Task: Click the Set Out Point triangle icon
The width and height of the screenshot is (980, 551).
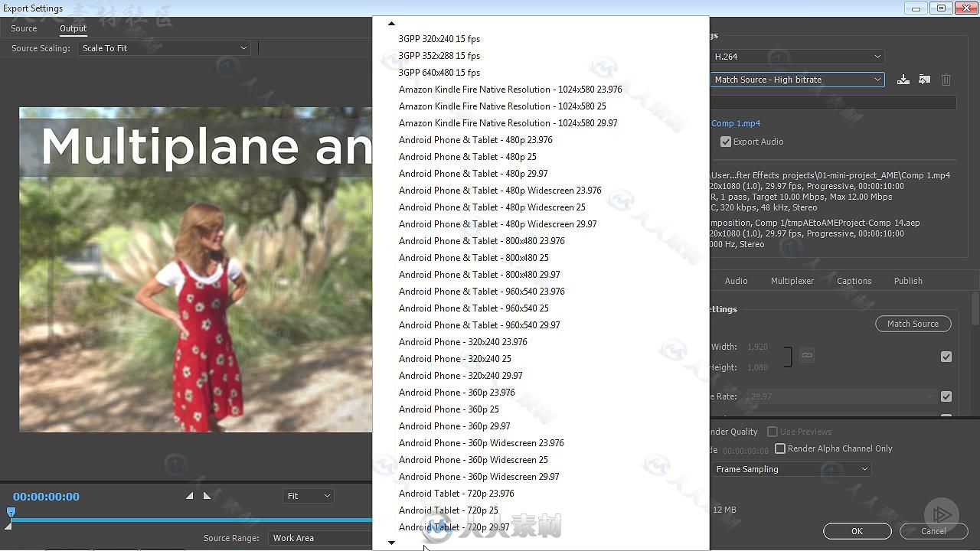Action: (x=207, y=496)
